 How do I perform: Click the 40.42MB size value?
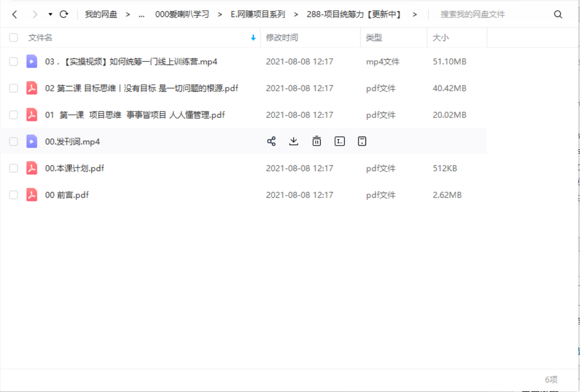click(x=449, y=88)
